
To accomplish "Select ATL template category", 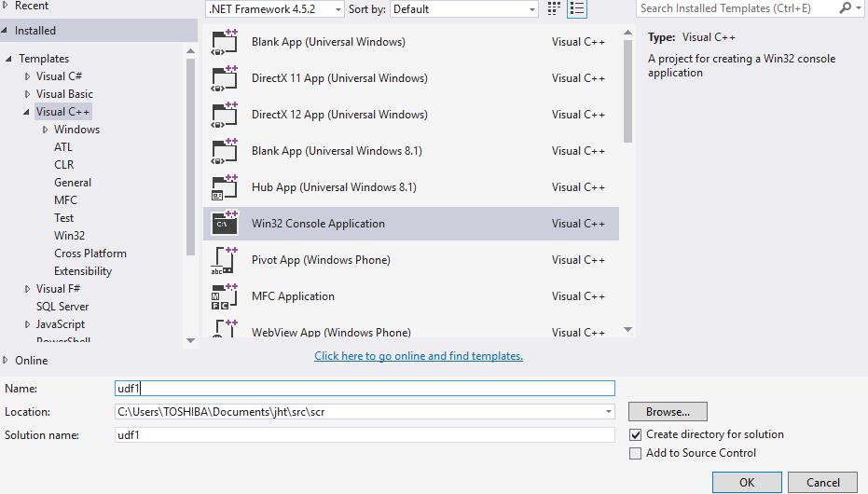I will pos(63,147).
